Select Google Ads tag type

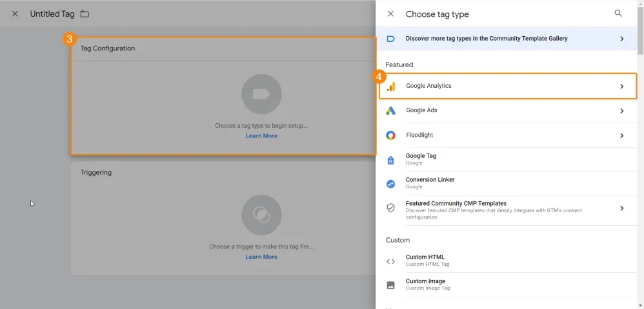(507, 111)
